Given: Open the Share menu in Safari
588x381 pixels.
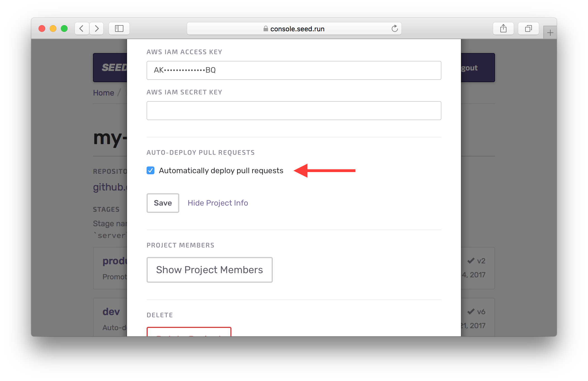Looking at the screenshot, I should [x=503, y=28].
